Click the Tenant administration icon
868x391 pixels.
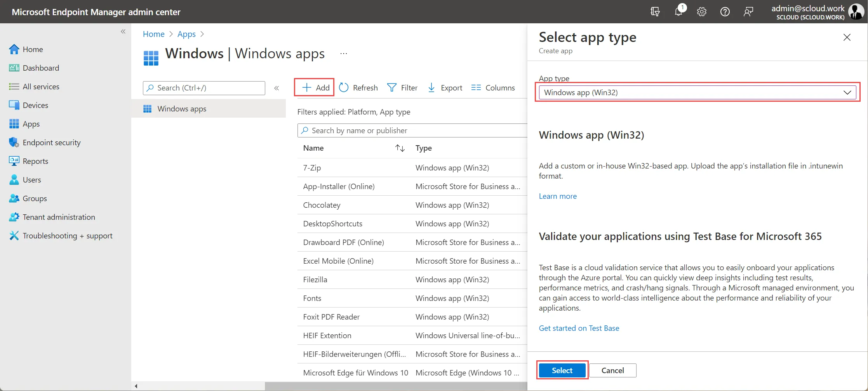[x=14, y=217]
